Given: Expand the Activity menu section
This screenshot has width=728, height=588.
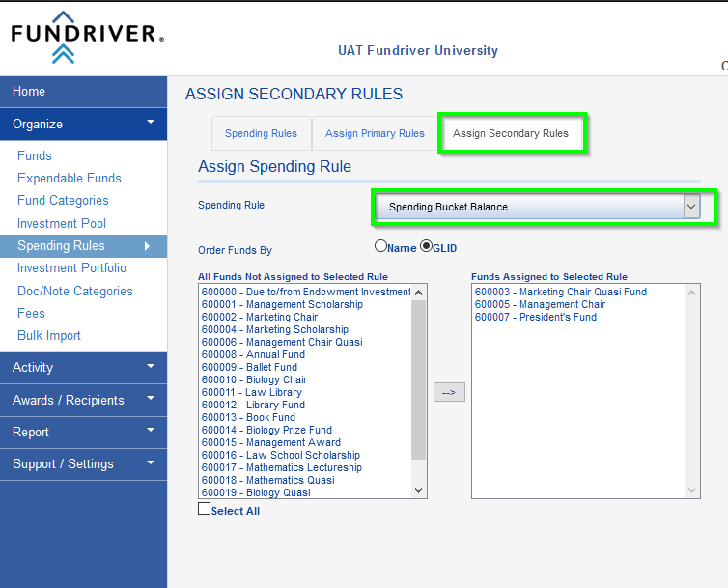Looking at the screenshot, I should click(x=84, y=368).
